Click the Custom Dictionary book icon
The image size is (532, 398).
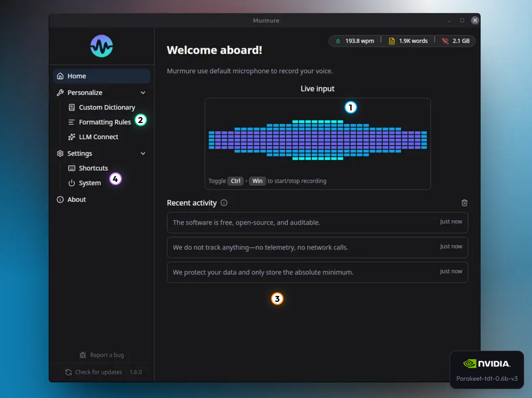71,107
